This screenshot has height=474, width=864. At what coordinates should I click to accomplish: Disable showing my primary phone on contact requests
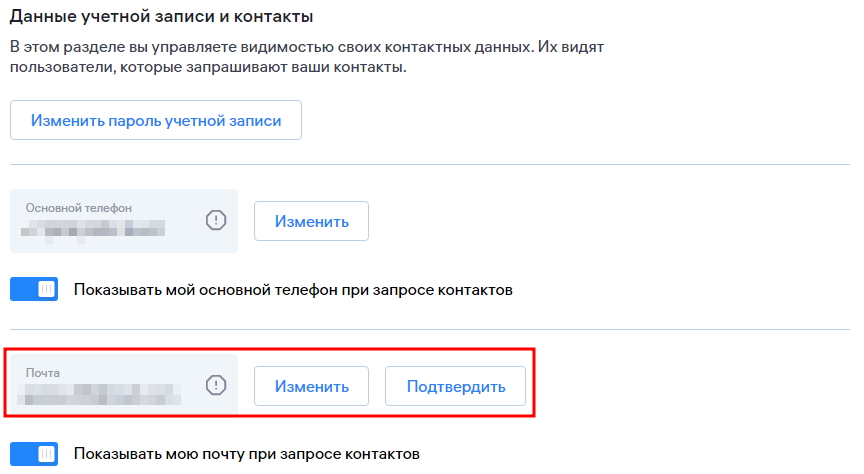(34, 290)
